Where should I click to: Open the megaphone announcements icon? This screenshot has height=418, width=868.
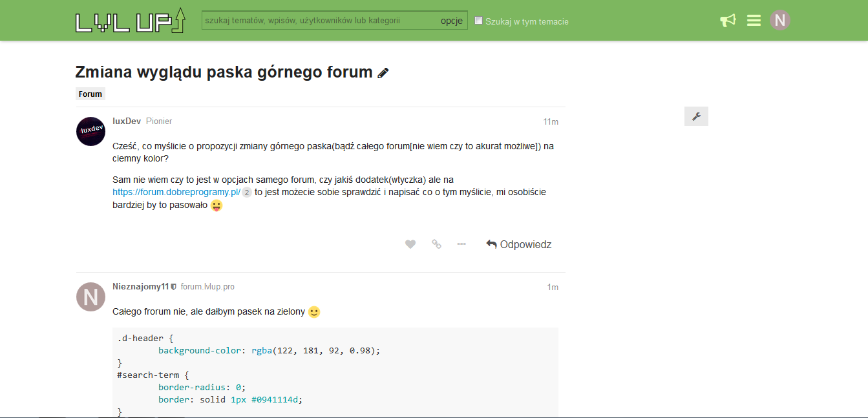coord(728,21)
